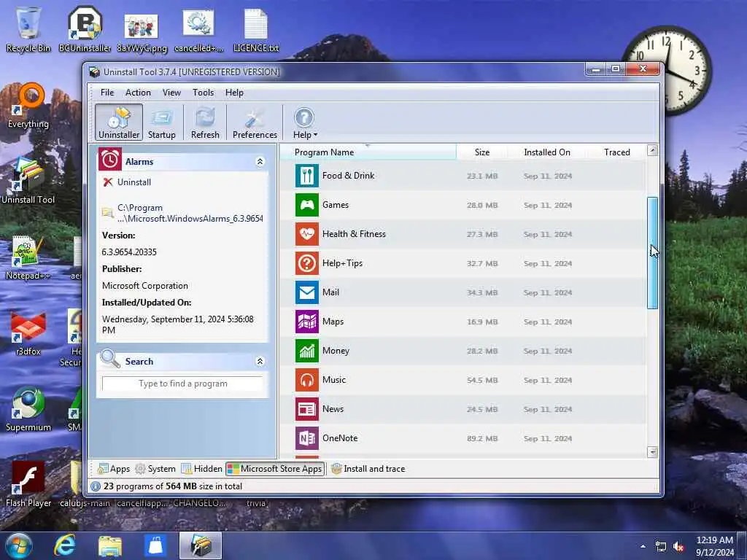Open the Recycle Bin desktop icon
This screenshot has height=560, width=747.
coord(28,30)
